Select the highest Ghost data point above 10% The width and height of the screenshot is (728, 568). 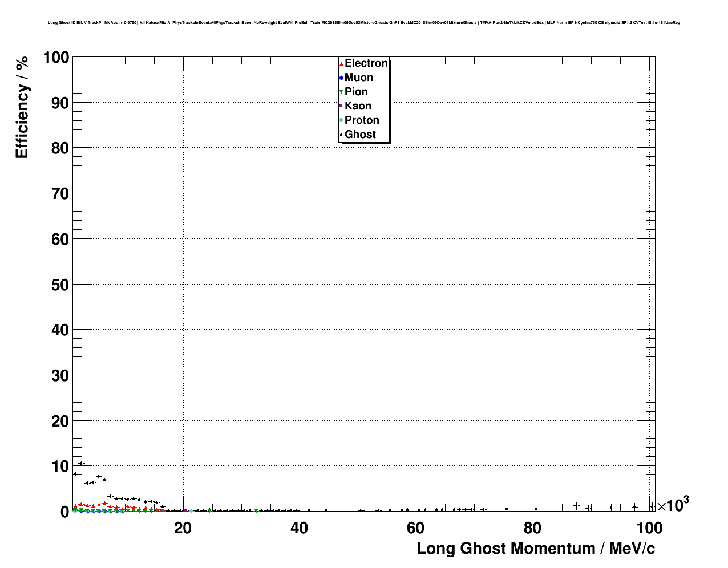[x=81, y=463]
